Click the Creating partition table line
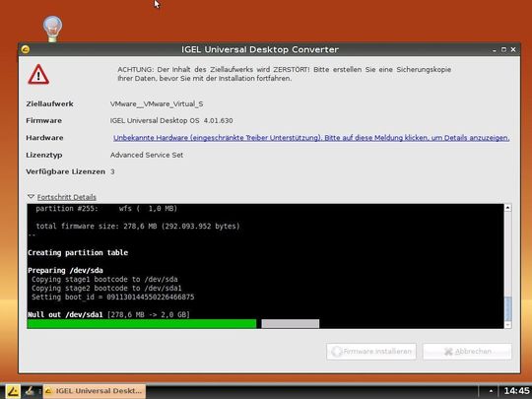 78,253
